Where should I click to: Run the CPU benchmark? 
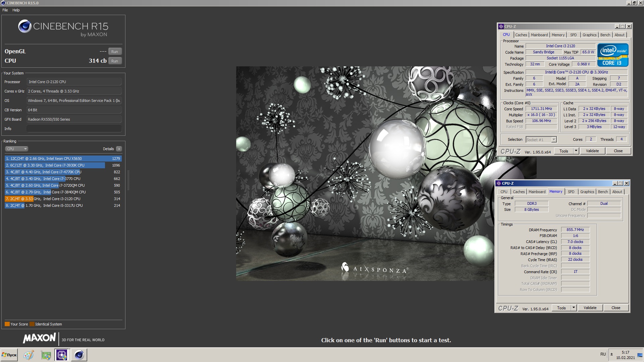tap(115, 61)
